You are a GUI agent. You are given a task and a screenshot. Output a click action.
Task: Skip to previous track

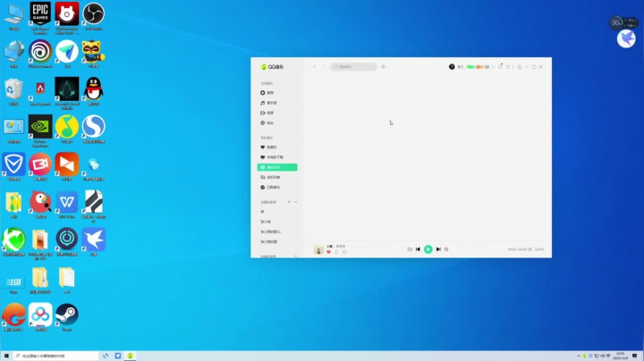[x=418, y=249]
